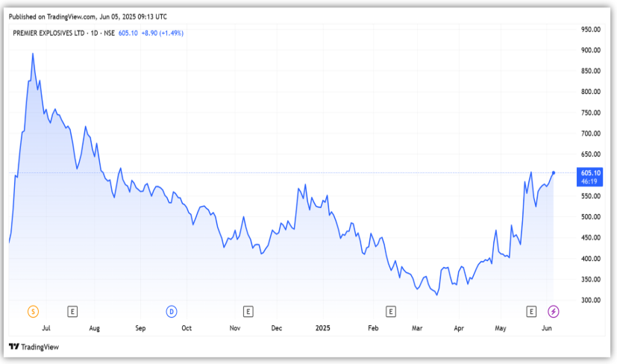Open the blue D dividend marker

[x=172, y=310]
